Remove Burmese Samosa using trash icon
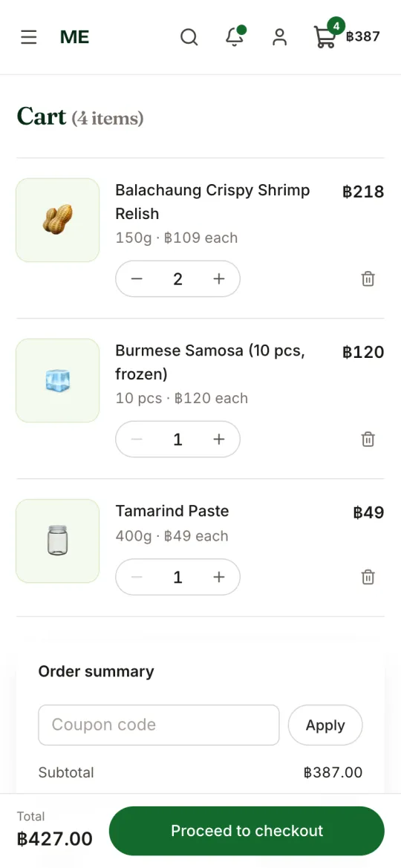The width and height of the screenshot is (401, 868). pyautogui.click(x=368, y=440)
